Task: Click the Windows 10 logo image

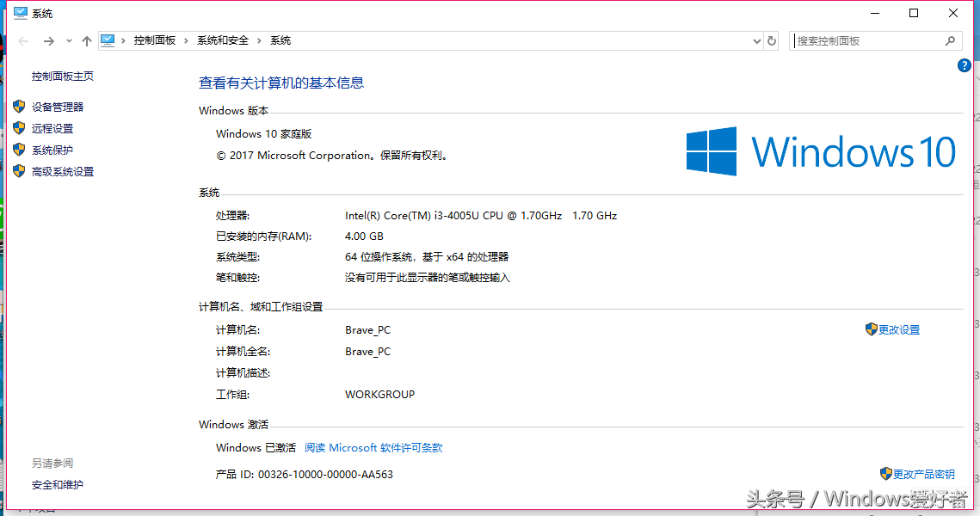Action: 821,151
